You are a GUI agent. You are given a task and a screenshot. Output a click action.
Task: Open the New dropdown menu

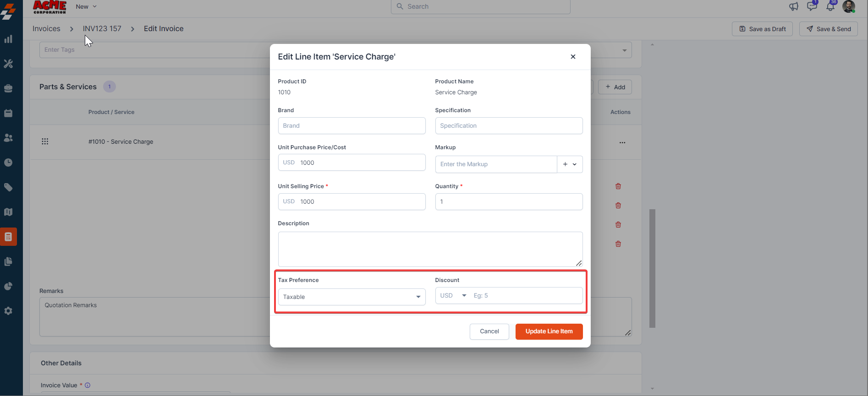[86, 6]
